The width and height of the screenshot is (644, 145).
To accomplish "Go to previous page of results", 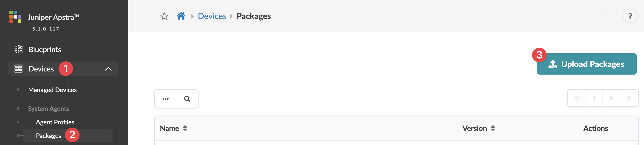I will coord(594,98).
